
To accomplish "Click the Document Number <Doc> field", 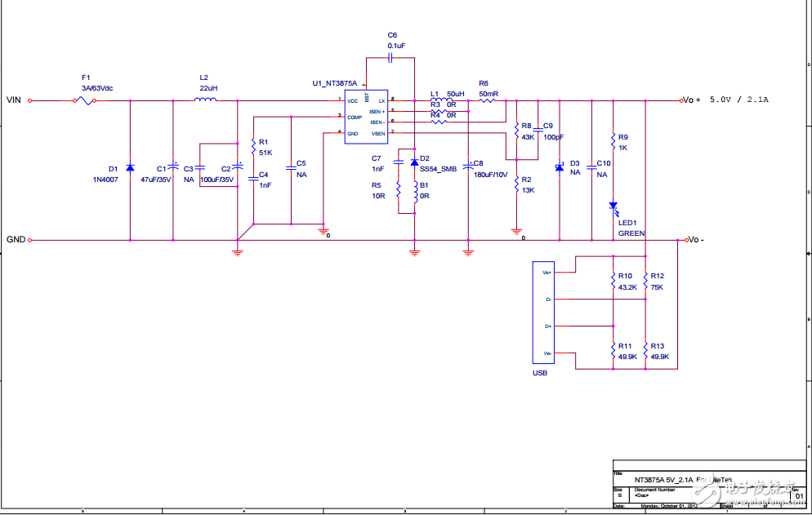I will coord(644,494).
